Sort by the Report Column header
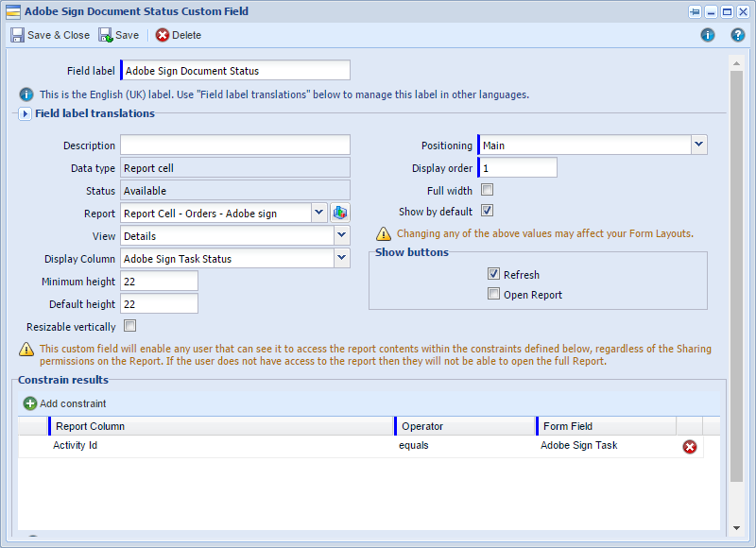The height and width of the screenshot is (548, 756). pyautogui.click(x=221, y=426)
